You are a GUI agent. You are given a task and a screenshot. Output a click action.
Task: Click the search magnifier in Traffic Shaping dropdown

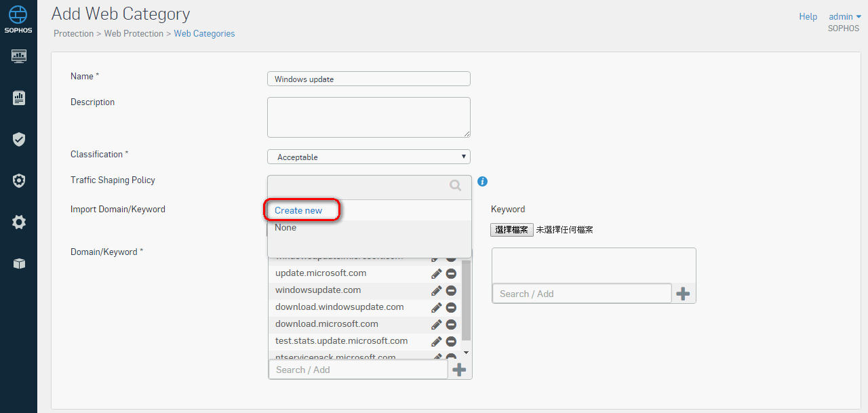(x=456, y=185)
